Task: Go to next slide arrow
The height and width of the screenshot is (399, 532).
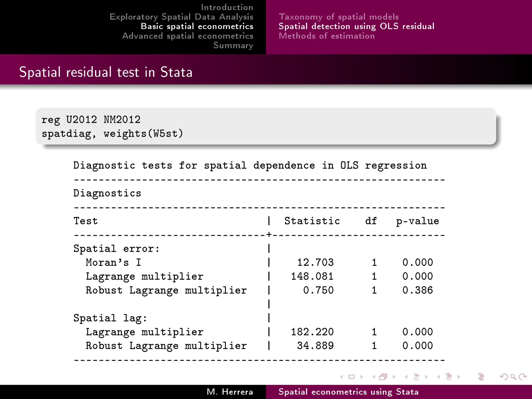Action: click(x=362, y=377)
